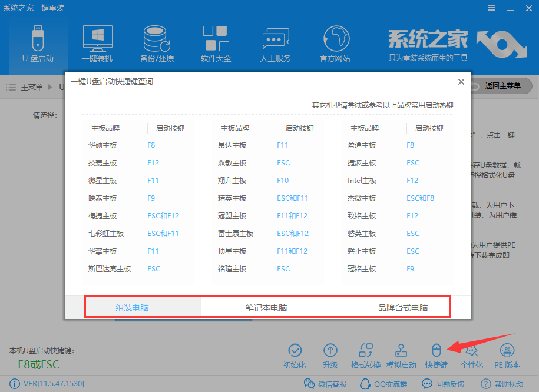Open 一键装机 one-click install
Screen dimensions: 539x392
[97, 41]
